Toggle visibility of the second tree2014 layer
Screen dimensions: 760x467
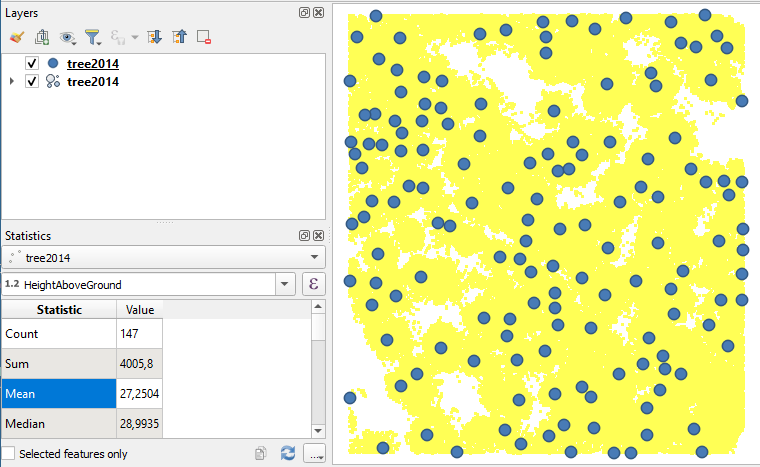(32, 81)
